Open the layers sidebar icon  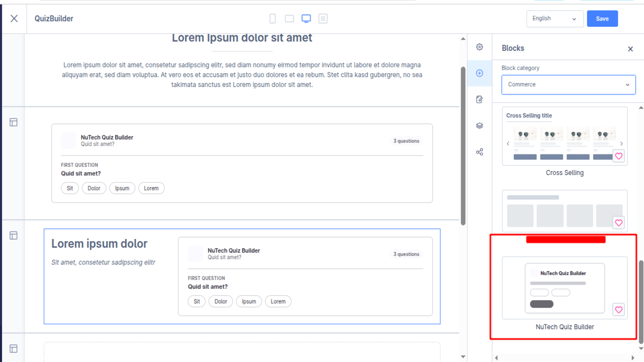coord(479,125)
